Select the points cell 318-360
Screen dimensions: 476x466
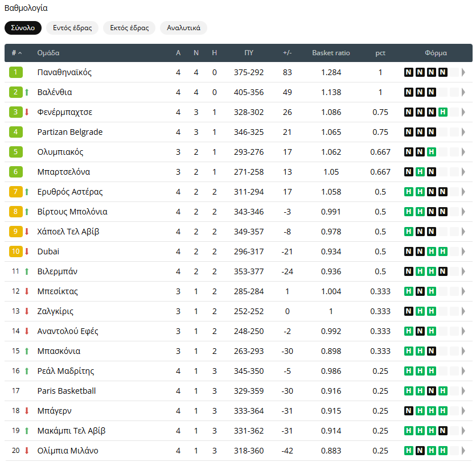coord(249,451)
